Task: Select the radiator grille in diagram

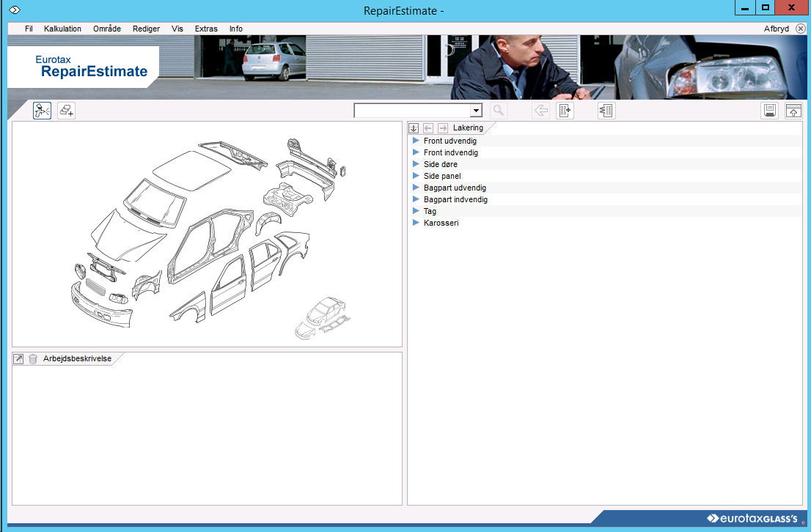Action: (x=95, y=287)
